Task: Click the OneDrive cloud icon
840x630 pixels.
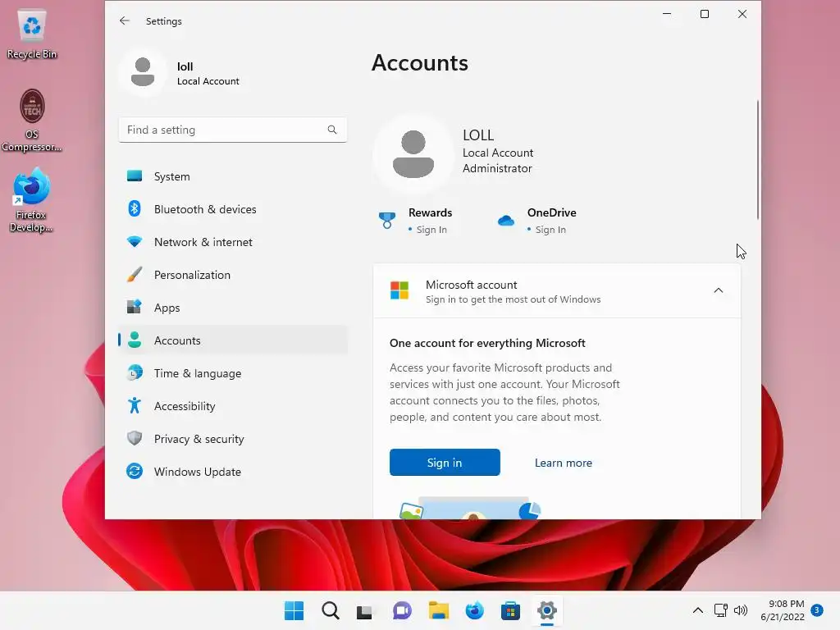Action: [x=505, y=220]
